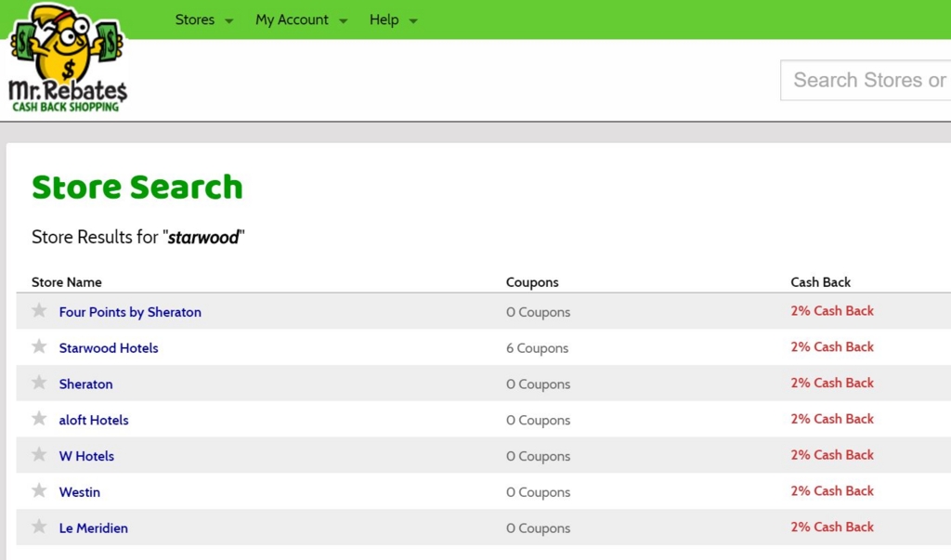951x560 pixels.
Task: Open the Help menu
Action: click(x=384, y=20)
